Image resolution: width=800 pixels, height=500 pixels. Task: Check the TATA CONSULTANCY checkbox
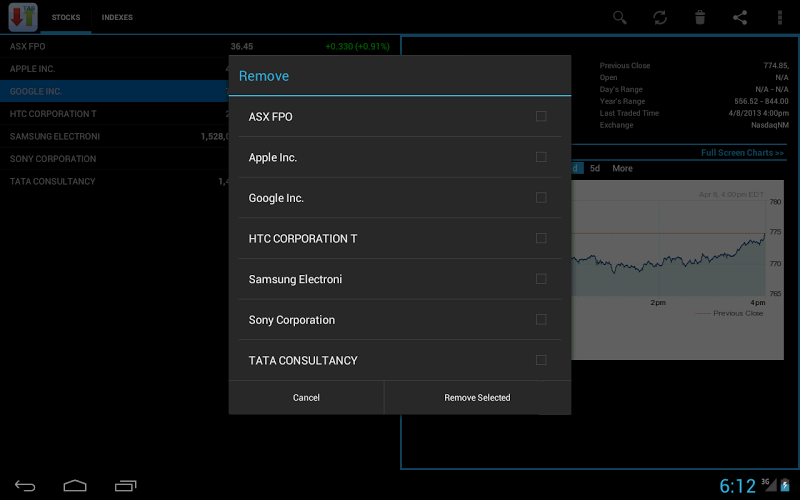click(x=541, y=360)
